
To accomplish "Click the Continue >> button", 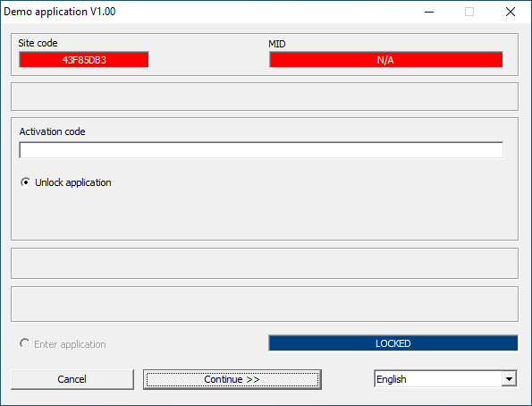I will 232,379.
